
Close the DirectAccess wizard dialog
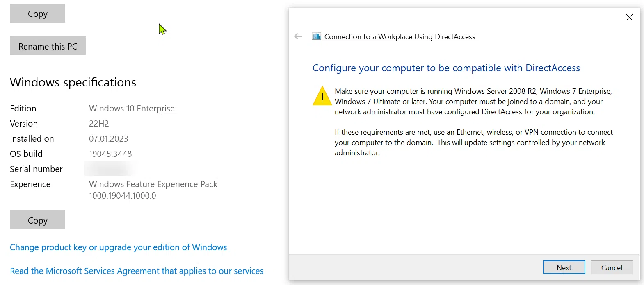[x=629, y=17]
